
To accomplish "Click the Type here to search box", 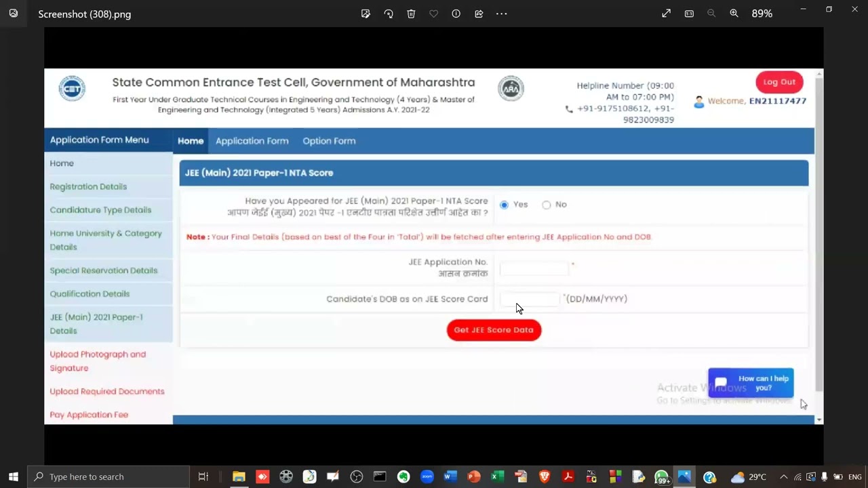I will pos(108,476).
